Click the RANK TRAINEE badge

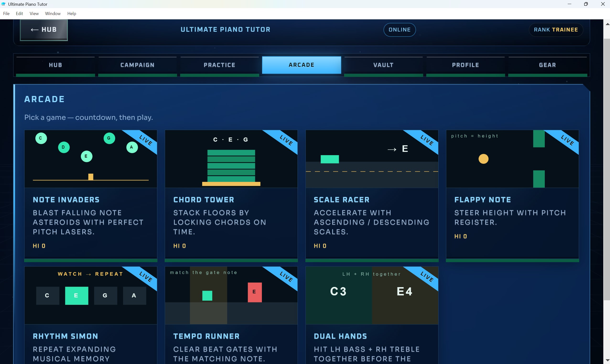(x=556, y=30)
